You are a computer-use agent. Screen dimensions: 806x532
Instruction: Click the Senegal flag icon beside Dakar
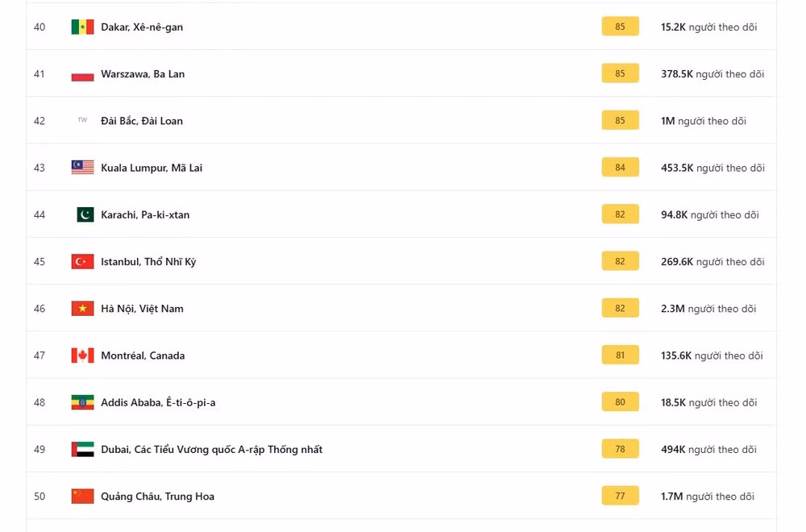[x=82, y=27]
